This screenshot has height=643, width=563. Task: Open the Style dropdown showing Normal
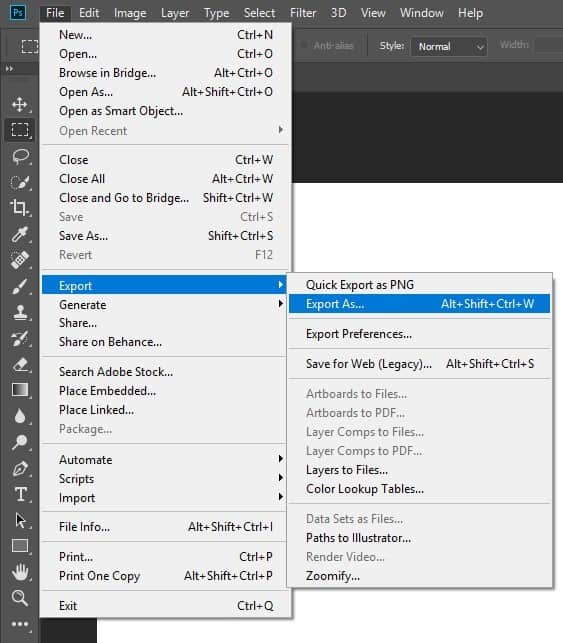click(449, 46)
